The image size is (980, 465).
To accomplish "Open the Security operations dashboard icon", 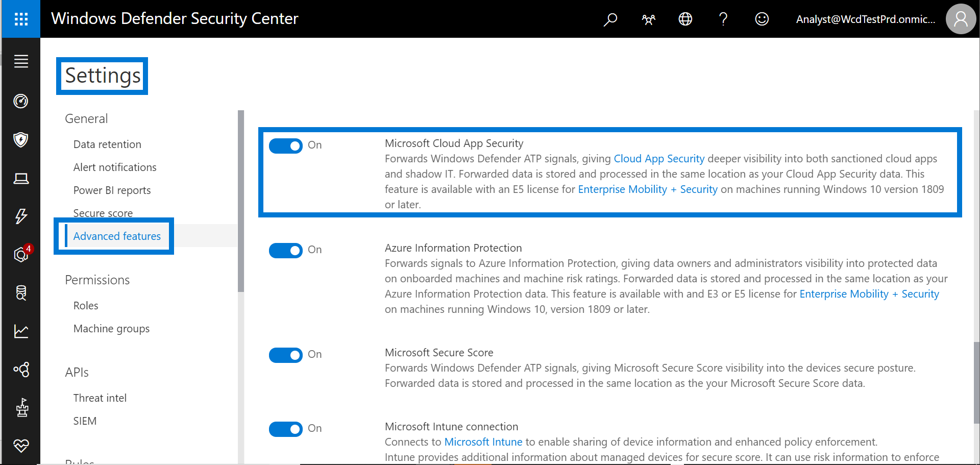I will pos(21,101).
